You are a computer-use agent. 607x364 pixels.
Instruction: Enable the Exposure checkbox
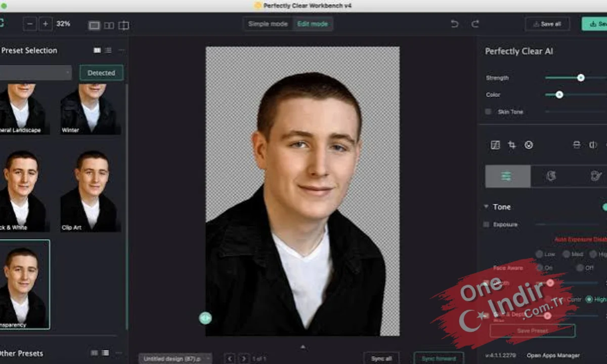[x=487, y=224]
